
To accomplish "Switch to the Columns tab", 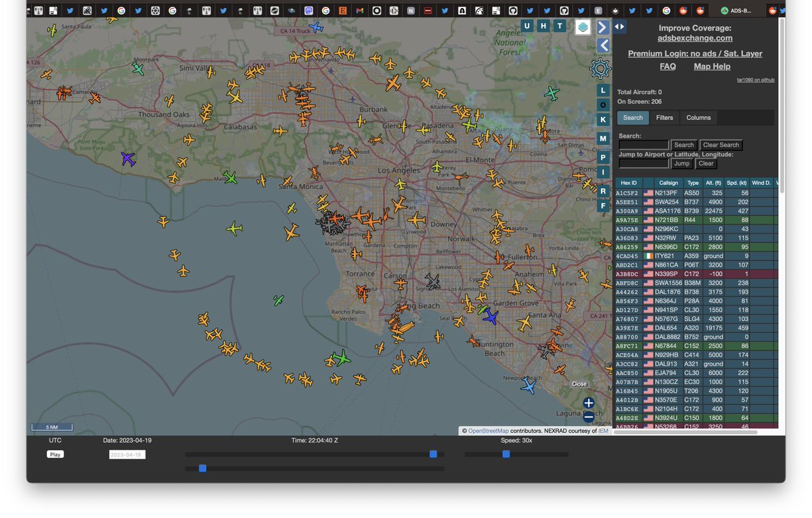I will pyautogui.click(x=698, y=118).
